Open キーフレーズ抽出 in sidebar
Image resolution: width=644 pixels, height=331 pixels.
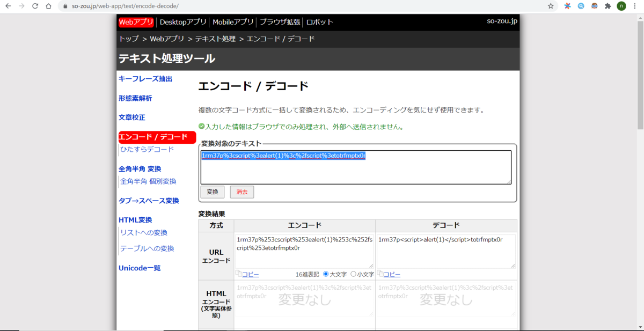coord(145,79)
